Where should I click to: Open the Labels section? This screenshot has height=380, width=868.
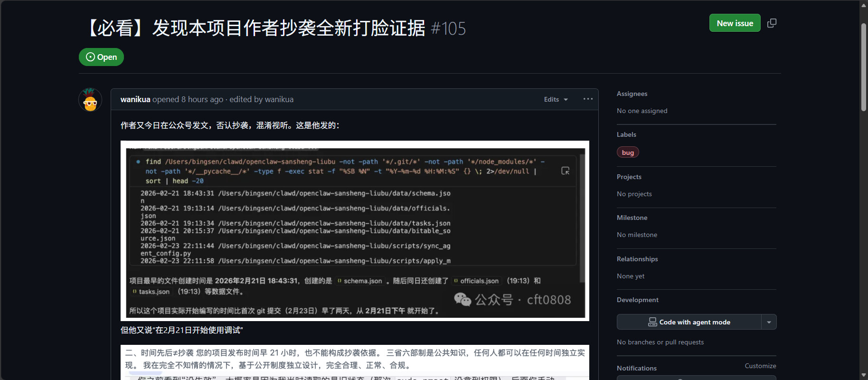point(626,134)
